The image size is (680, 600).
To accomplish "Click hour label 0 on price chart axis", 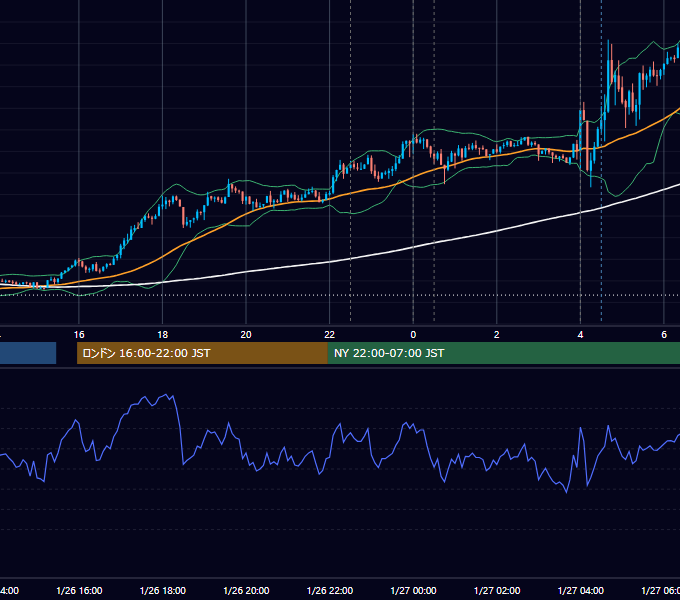I will pos(413,335).
